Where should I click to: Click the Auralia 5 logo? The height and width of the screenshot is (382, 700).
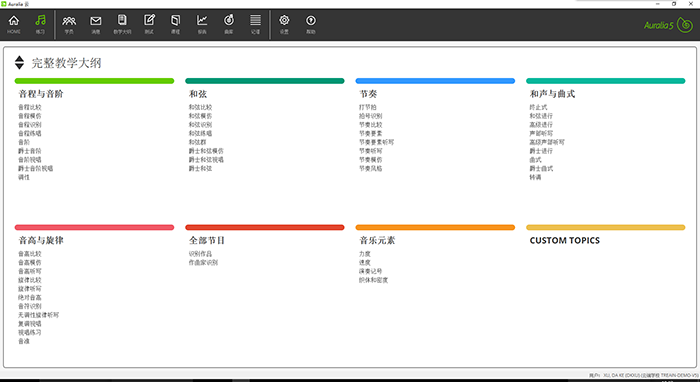[x=668, y=25]
